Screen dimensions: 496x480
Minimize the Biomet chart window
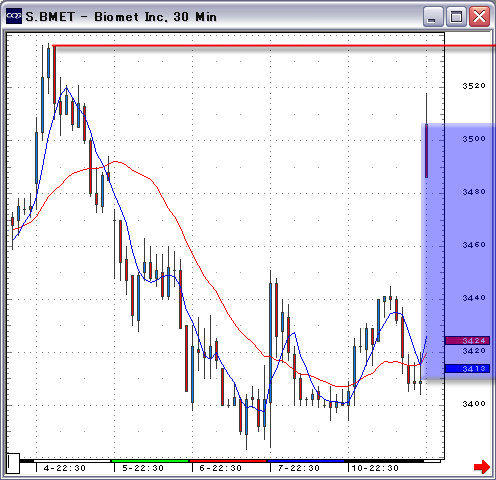[x=433, y=16]
